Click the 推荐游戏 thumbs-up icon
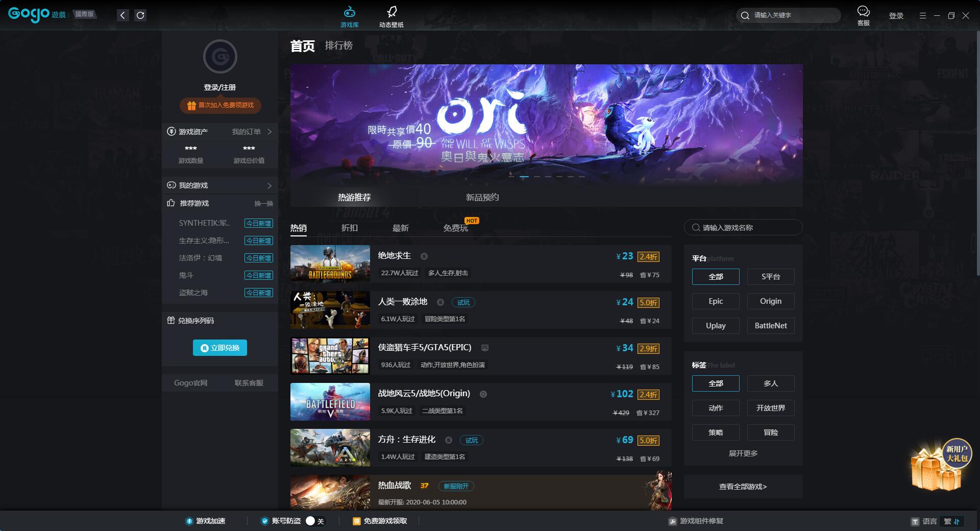 (x=171, y=203)
